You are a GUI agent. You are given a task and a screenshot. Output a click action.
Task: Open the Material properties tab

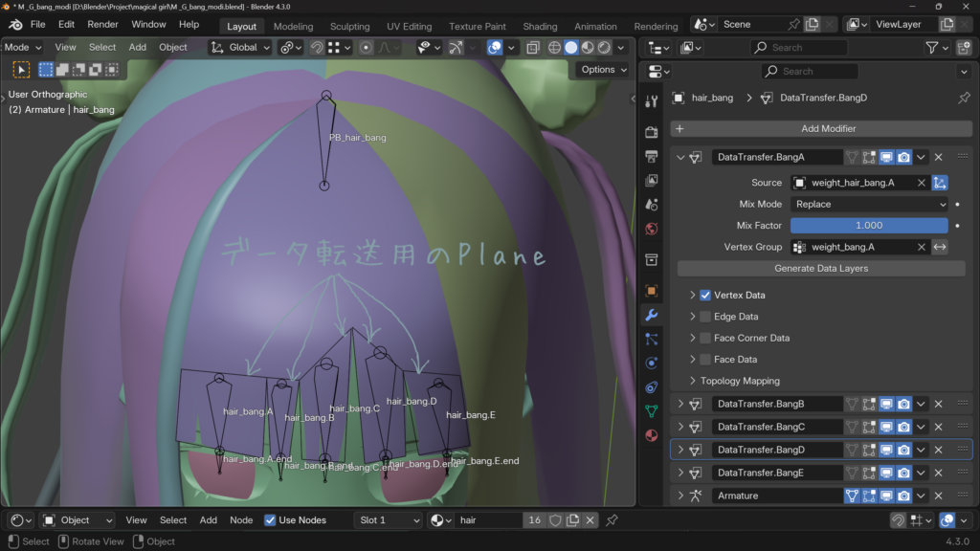pyautogui.click(x=652, y=435)
